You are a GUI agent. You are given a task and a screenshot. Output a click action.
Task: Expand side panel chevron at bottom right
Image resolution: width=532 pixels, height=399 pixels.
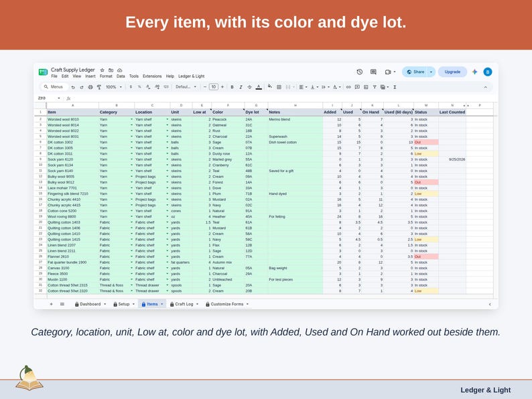(x=490, y=304)
